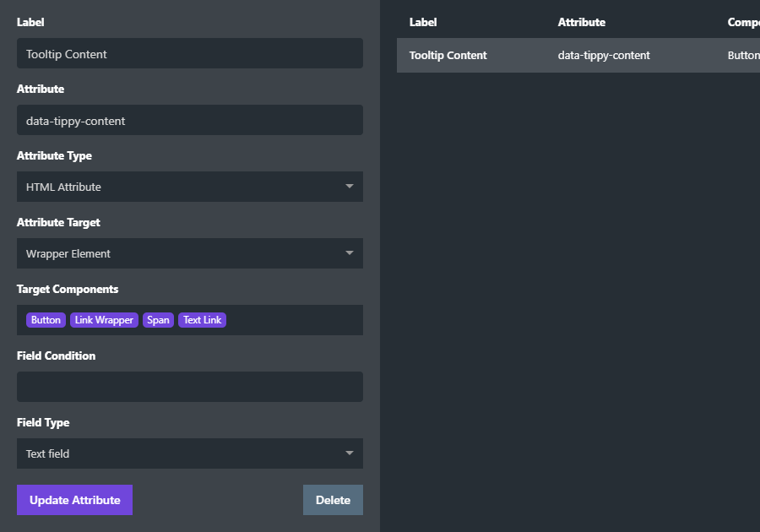This screenshot has height=532, width=760.
Task: Select the Tooltip Content table row
Action: 578,55
